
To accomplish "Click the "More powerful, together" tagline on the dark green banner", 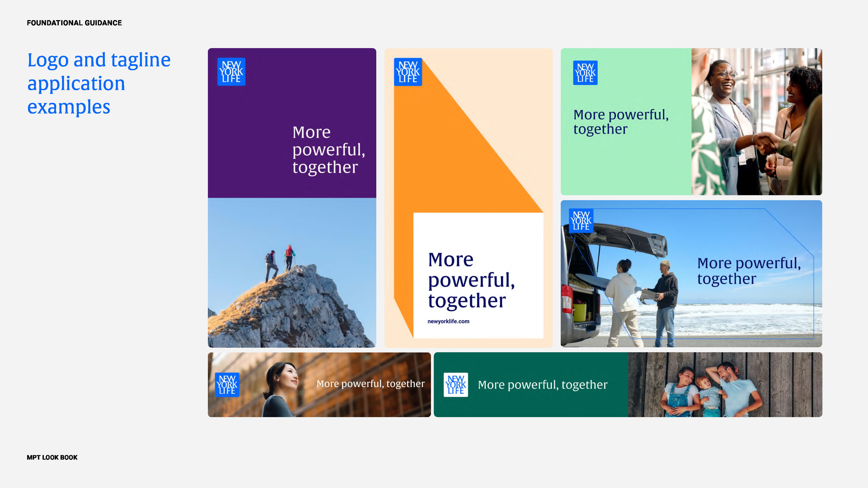I will (x=543, y=385).
